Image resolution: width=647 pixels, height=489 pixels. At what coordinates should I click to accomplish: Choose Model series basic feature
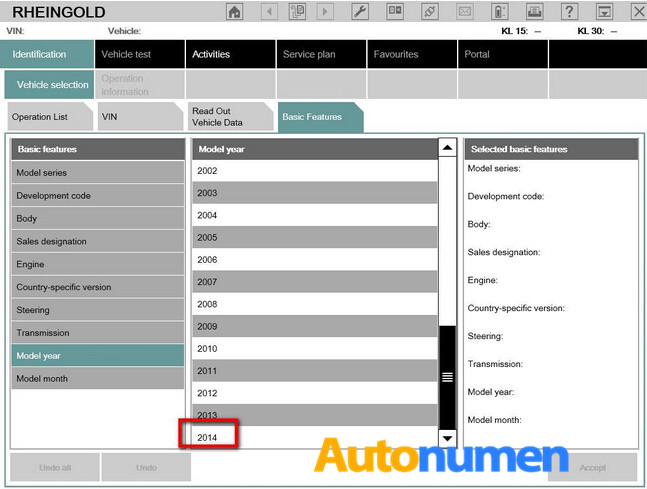[98, 172]
